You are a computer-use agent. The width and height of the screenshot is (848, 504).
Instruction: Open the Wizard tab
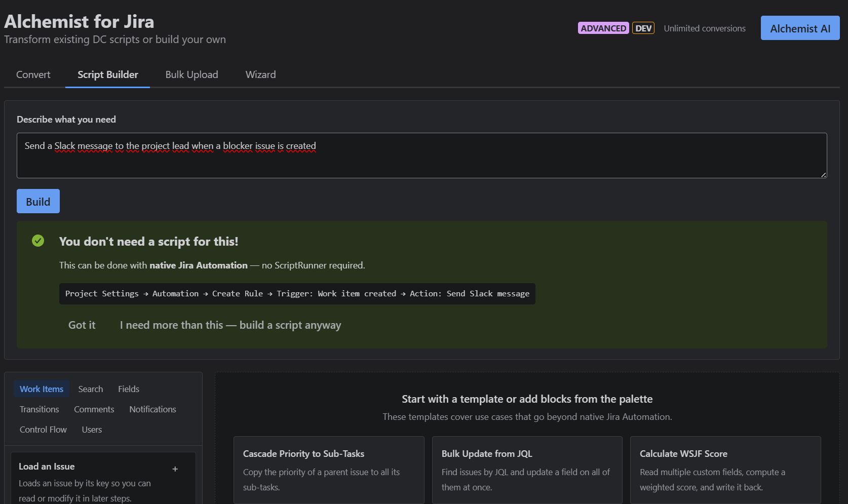pos(261,74)
